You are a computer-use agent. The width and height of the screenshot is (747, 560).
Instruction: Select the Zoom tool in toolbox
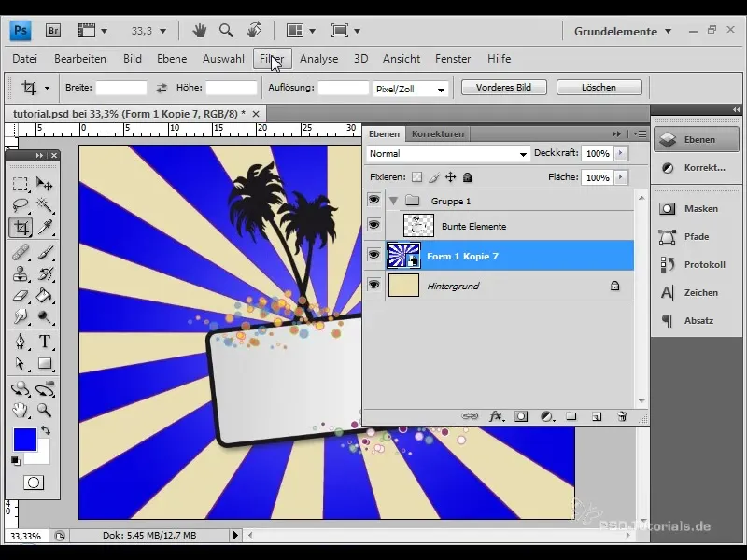(45, 410)
